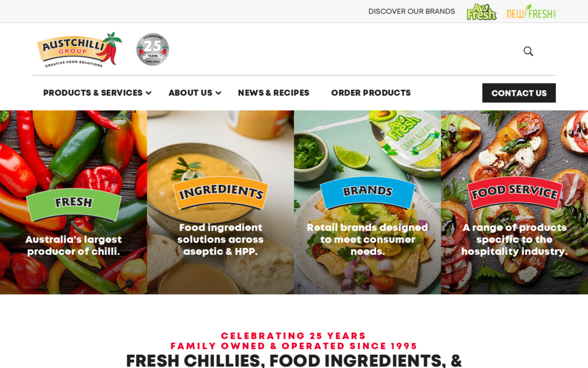This screenshot has width=588, height=368.
Task: Go to News & Recipes
Action: [x=273, y=93]
